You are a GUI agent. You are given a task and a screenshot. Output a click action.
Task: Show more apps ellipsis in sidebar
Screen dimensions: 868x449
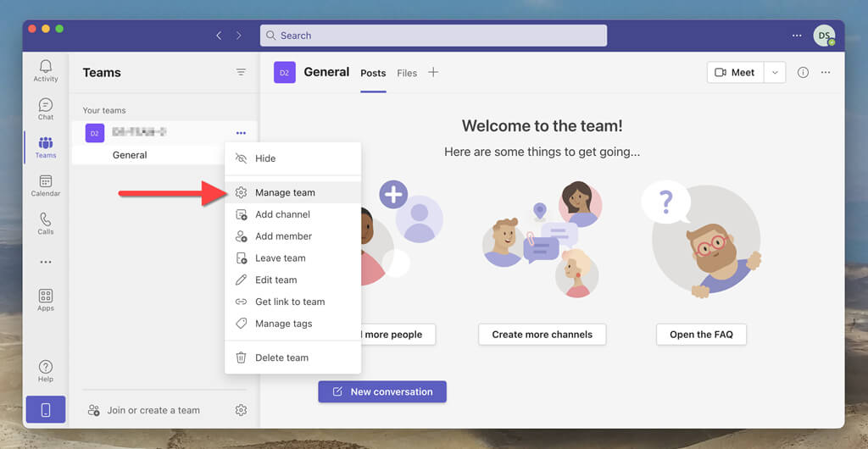pyautogui.click(x=46, y=262)
